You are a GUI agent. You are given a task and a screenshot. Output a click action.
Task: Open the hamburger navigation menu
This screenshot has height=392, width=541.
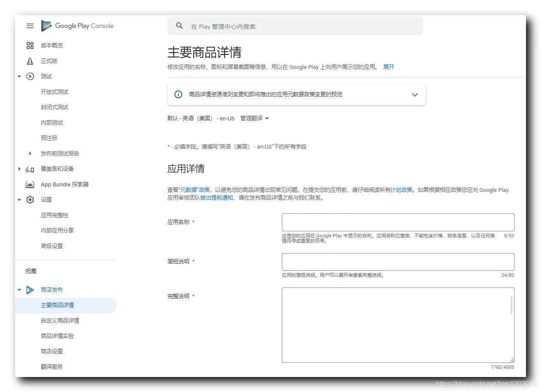[30, 26]
